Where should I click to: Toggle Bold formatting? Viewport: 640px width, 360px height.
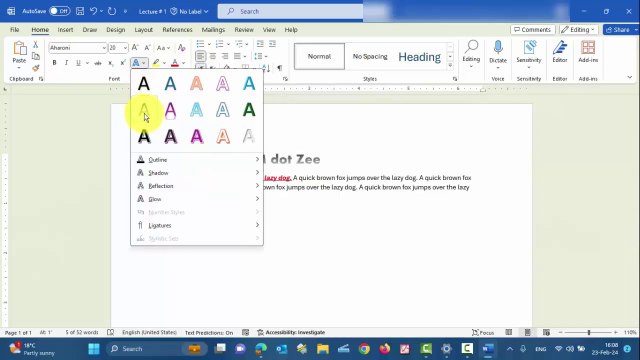(54, 63)
